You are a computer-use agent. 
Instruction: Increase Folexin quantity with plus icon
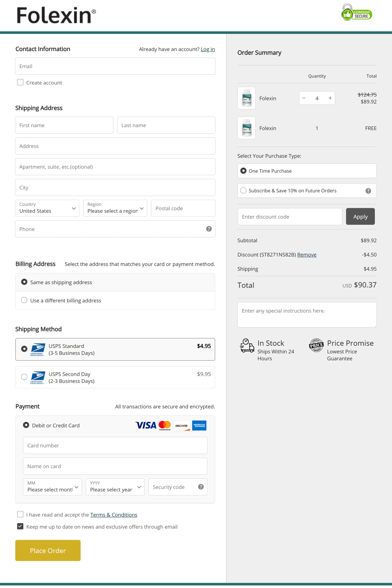click(330, 98)
